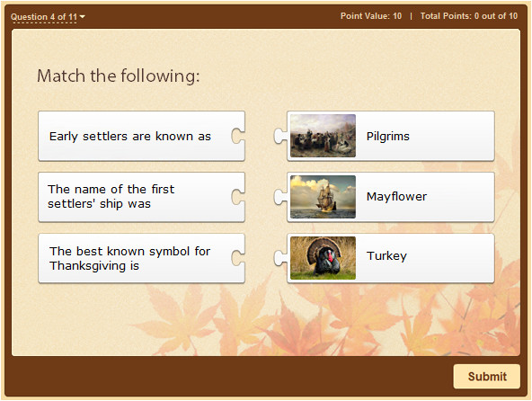The height and width of the screenshot is (401, 532).
Task: Click the dropdown arrow beside question number
Action: pyautogui.click(x=82, y=16)
